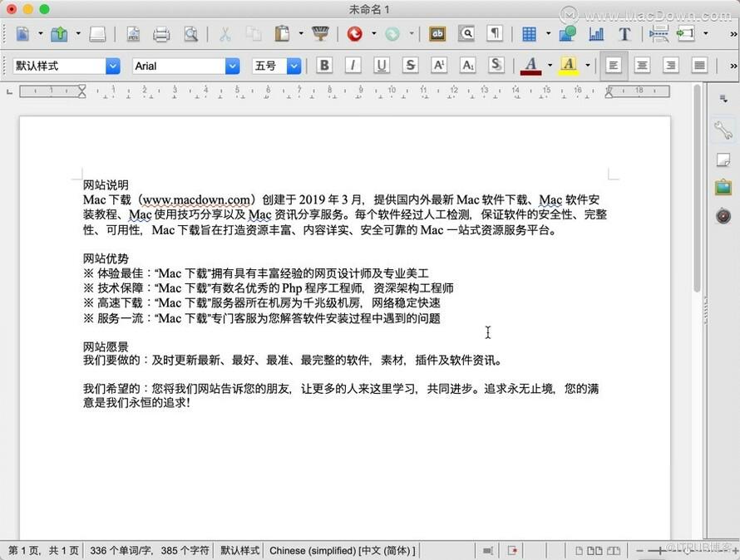The image size is (740, 560).
Task: Expand the Undo history dropdown arrow
Action: point(374,33)
